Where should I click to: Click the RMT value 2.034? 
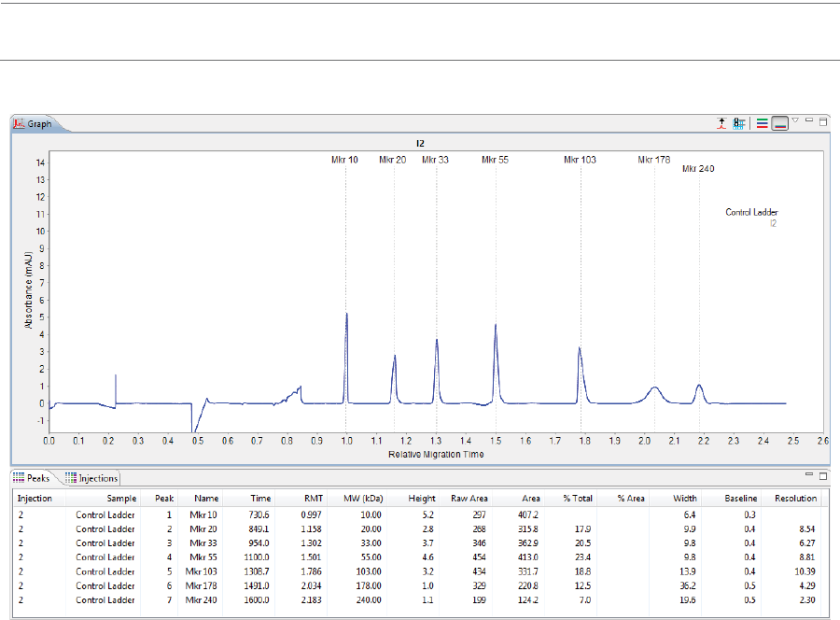click(311, 585)
